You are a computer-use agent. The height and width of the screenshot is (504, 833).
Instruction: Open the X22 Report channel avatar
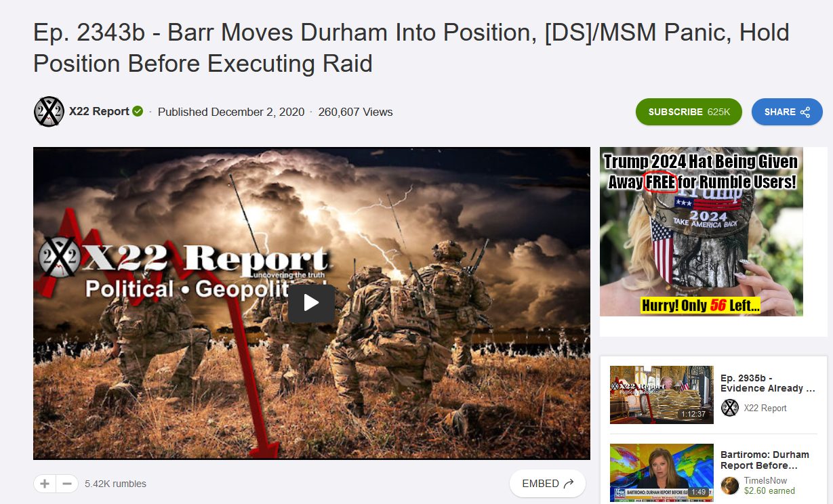[x=49, y=112]
